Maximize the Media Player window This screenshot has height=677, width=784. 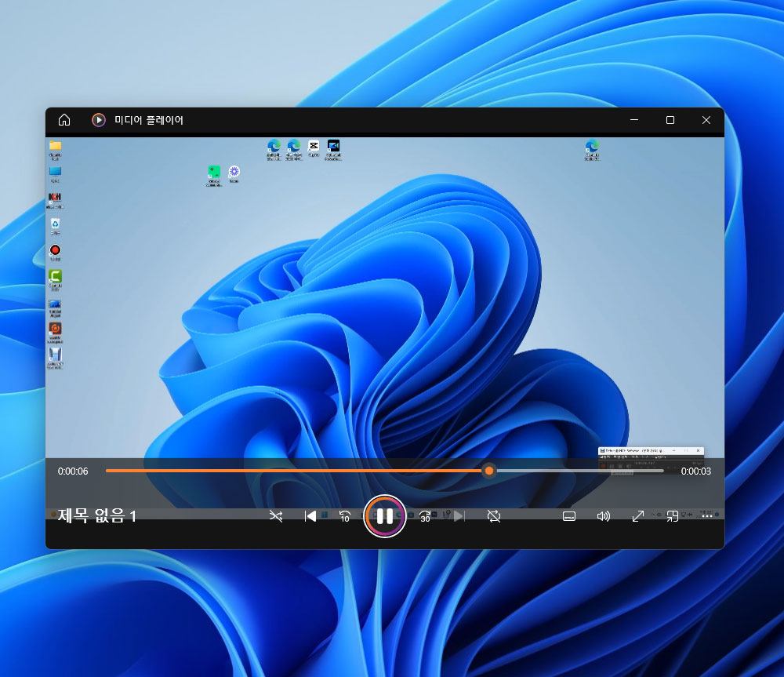[x=670, y=120]
